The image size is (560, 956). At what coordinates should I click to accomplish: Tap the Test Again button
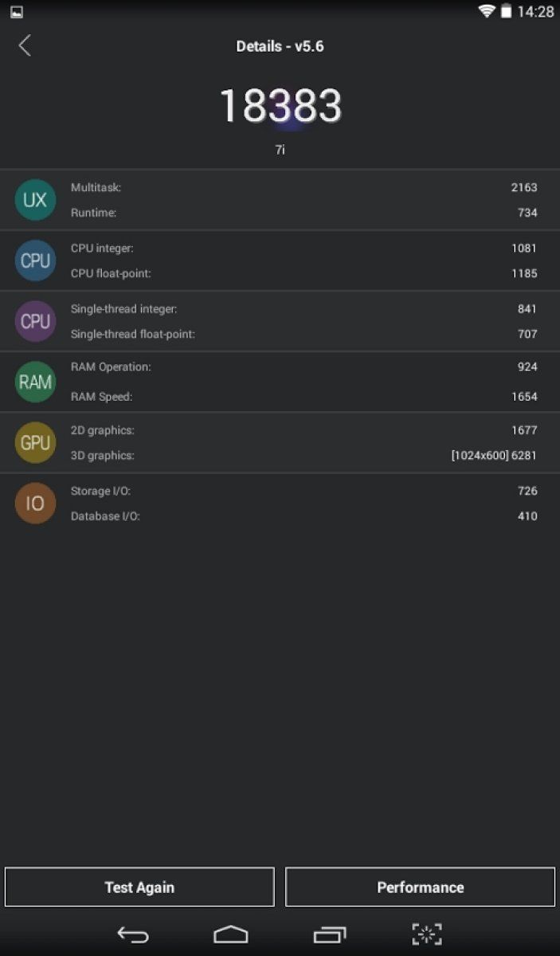click(x=139, y=887)
